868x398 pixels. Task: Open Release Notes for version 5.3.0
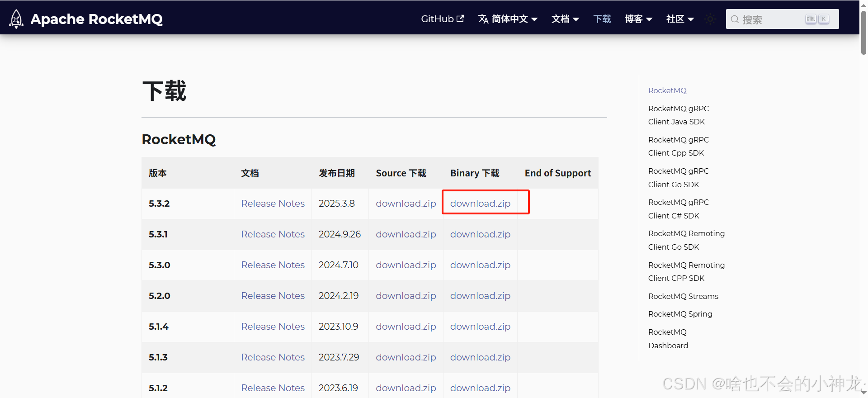click(x=273, y=265)
